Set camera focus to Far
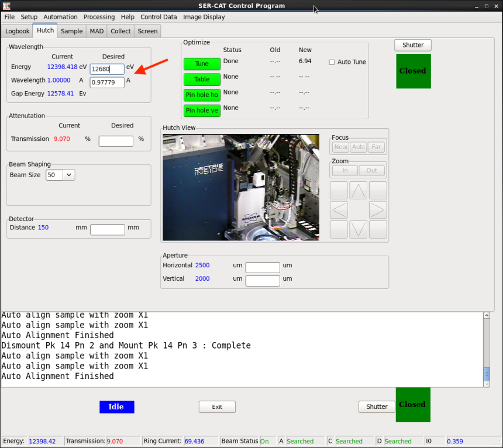This screenshot has width=503, height=448. tap(377, 147)
